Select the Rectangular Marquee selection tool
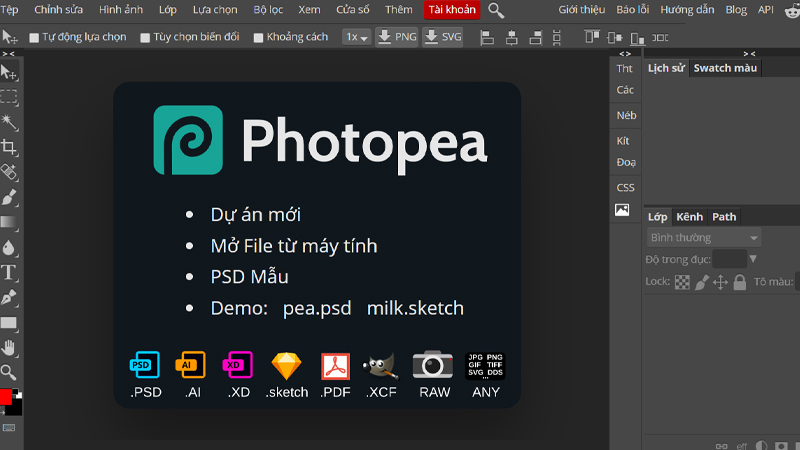 [x=8, y=96]
